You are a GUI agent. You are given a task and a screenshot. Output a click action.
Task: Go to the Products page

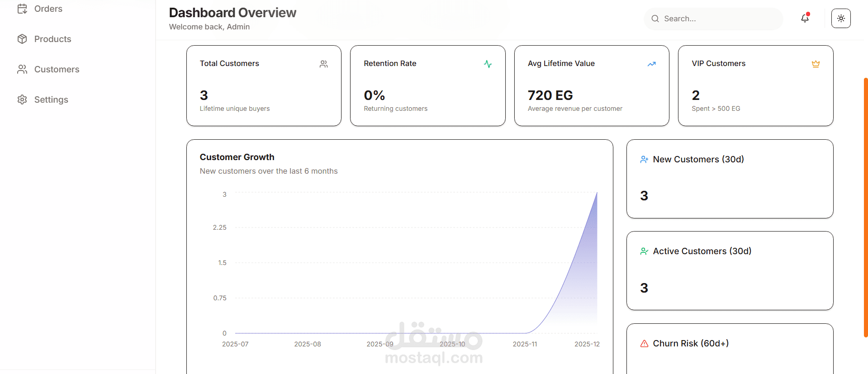52,39
